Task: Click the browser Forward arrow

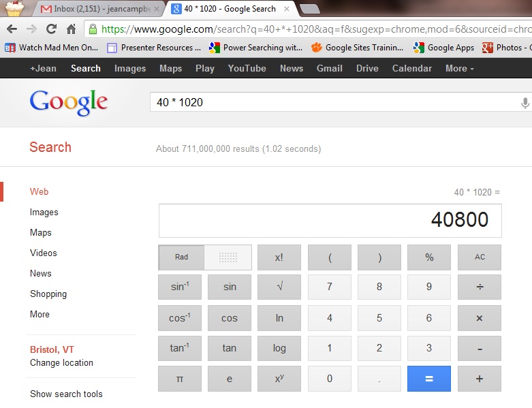Action: click(x=31, y=29)
